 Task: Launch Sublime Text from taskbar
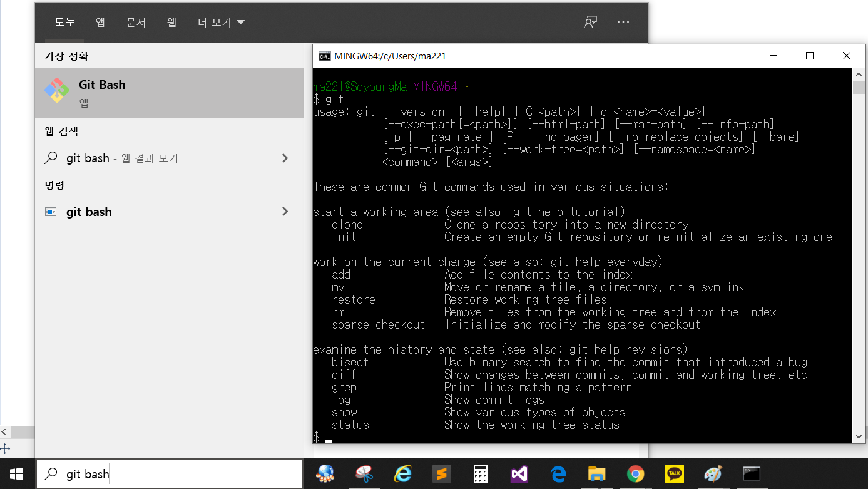click(x=442, y=474)
